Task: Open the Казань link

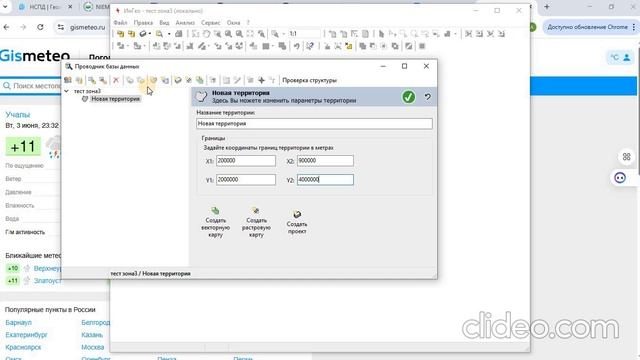Action: pyautogui.click(x=92, y=335)
